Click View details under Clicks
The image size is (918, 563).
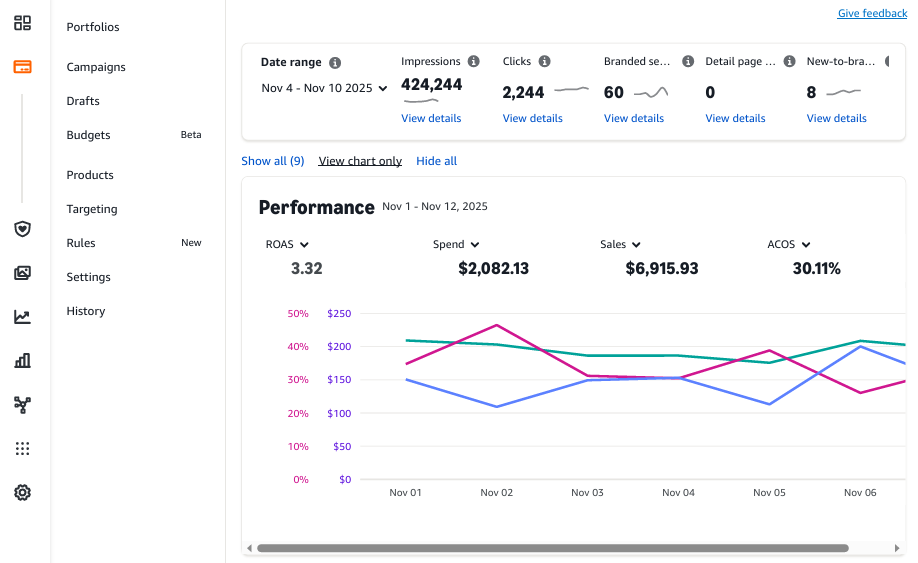click(x=532, y=118)
